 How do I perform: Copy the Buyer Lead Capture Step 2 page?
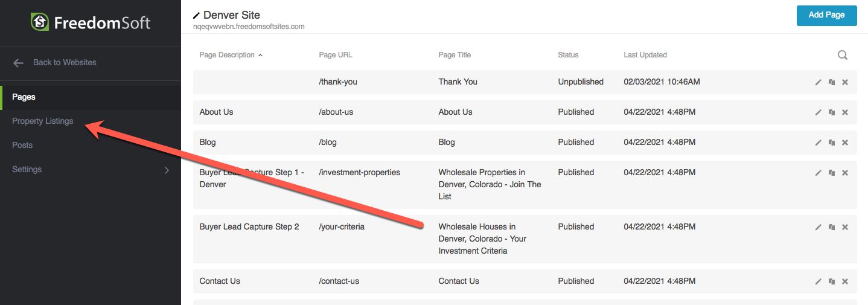[x=832, y=227]
